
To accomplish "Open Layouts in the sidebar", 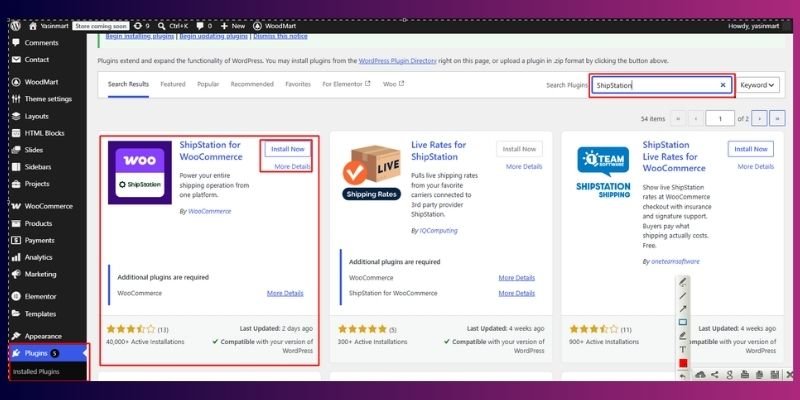I will coord(36,116).
